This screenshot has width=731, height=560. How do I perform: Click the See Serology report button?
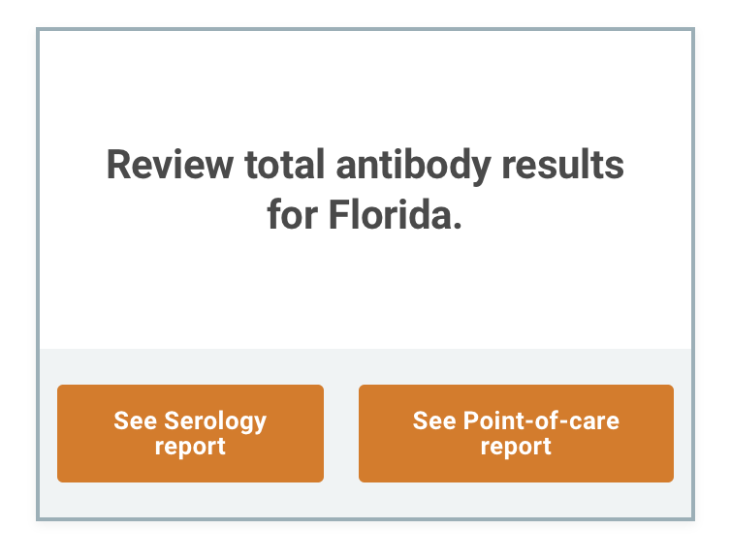190,433
